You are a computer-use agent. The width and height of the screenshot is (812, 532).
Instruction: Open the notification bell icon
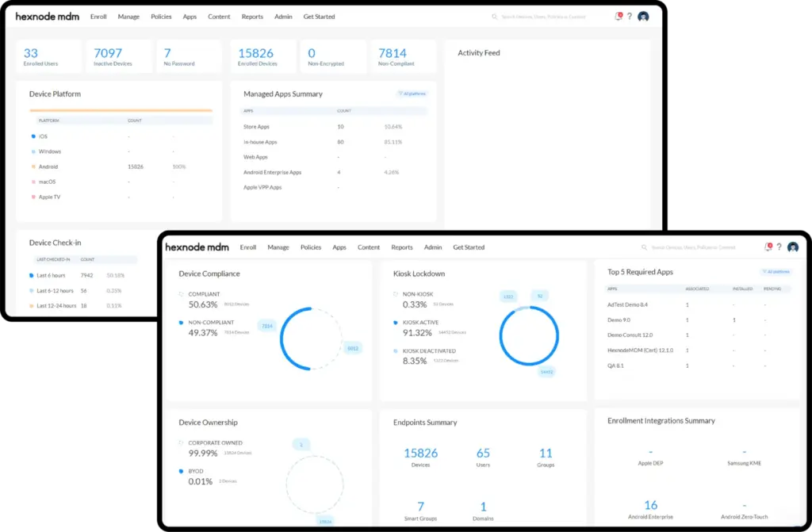click(767, 247)
